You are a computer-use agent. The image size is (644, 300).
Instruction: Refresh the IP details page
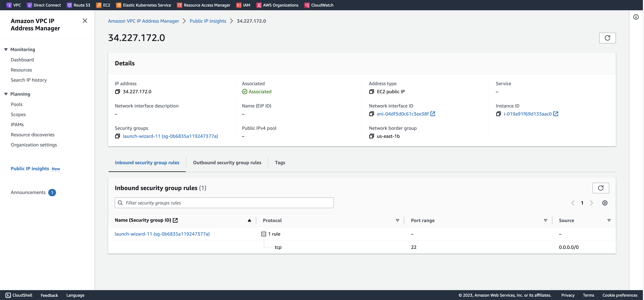point(607,38)
